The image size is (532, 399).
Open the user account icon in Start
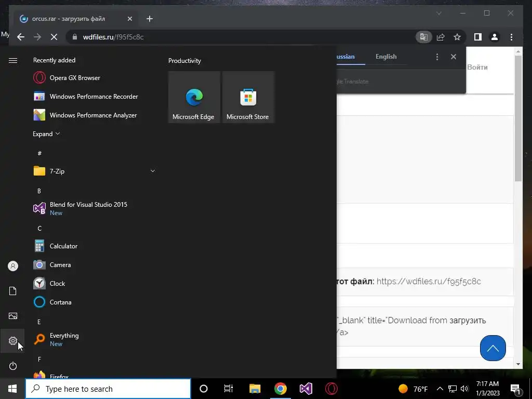pyautogui.click(x=13, y=266)
